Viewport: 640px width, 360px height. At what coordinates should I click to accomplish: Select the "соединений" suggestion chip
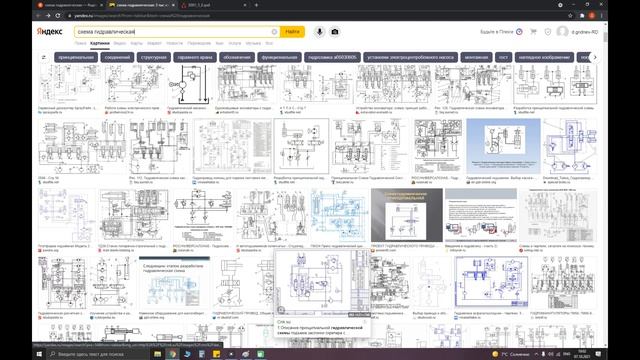117,58
